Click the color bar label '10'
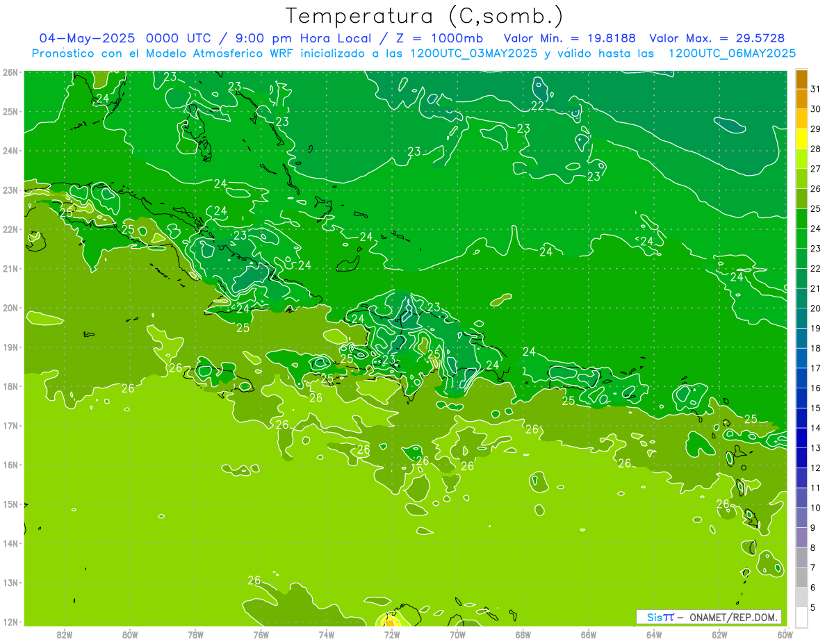Screen dimensions: 834x644 tap(816, 508)
